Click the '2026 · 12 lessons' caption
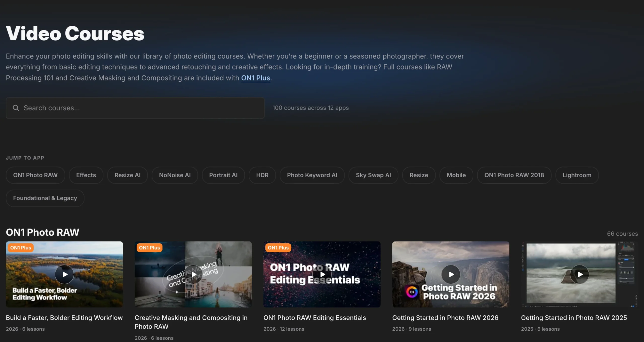This screenshot has height=342, width=644. click(284, 329)
